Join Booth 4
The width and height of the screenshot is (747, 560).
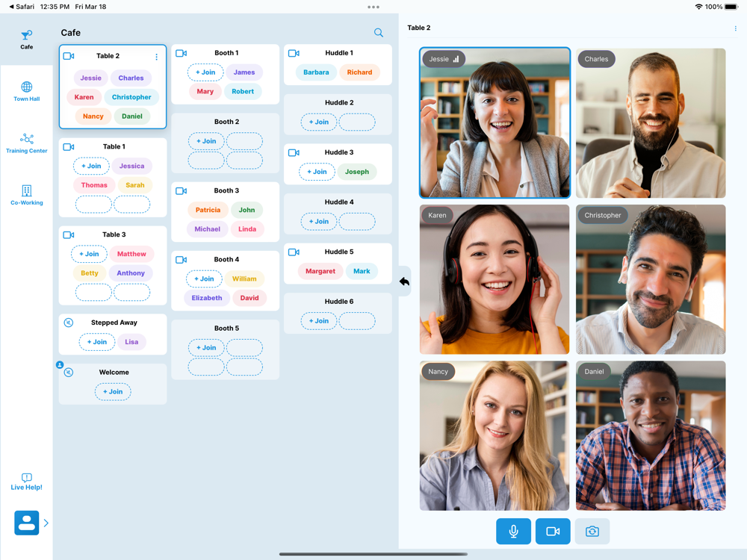(204, 279)
